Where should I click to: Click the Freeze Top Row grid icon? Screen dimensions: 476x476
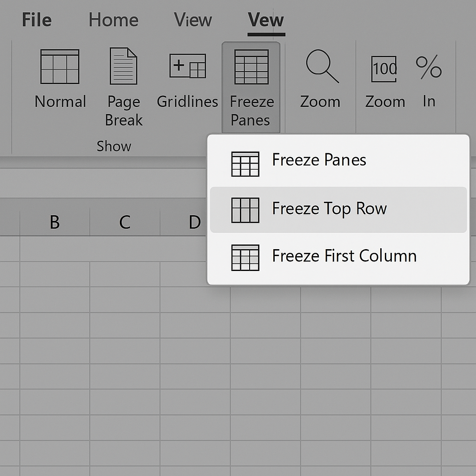click(245, 210)
